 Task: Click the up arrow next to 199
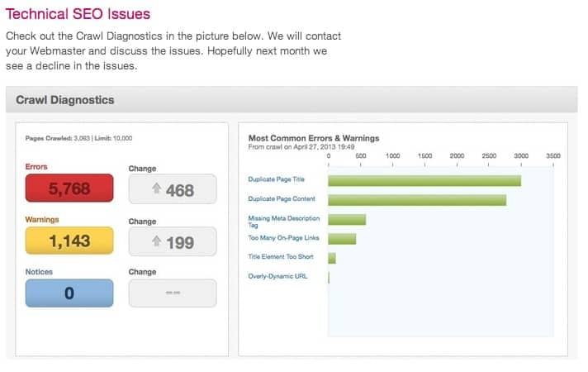coord(156,241)
